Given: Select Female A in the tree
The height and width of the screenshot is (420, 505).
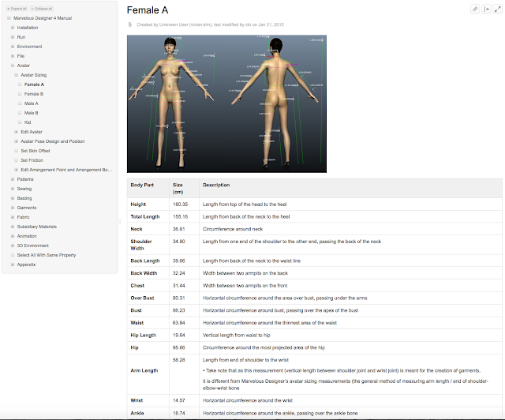Looking at the screenshot, I should [x=34, y=84].
